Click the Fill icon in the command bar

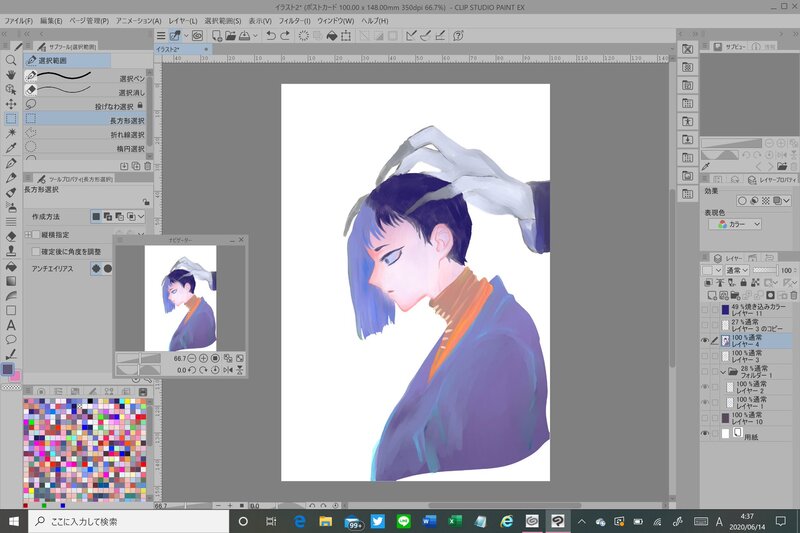[332, 35]
